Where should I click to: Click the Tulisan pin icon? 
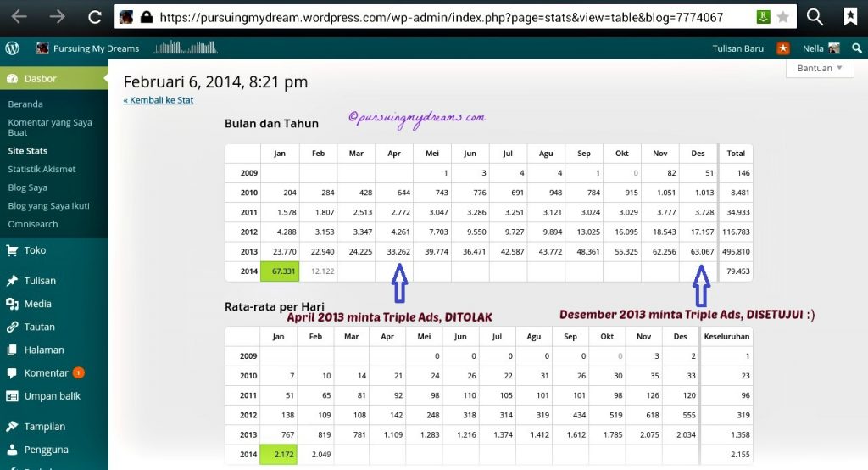click(12, 281)
